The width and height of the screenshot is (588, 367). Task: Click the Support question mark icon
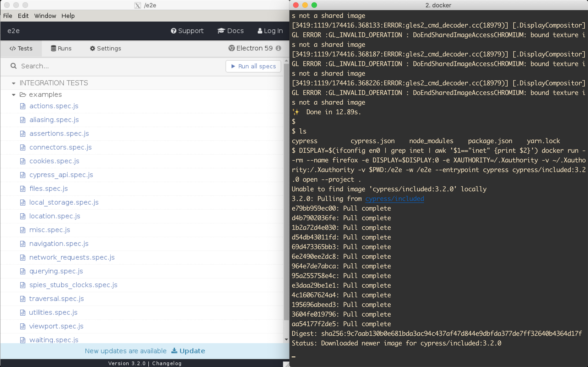173,31
